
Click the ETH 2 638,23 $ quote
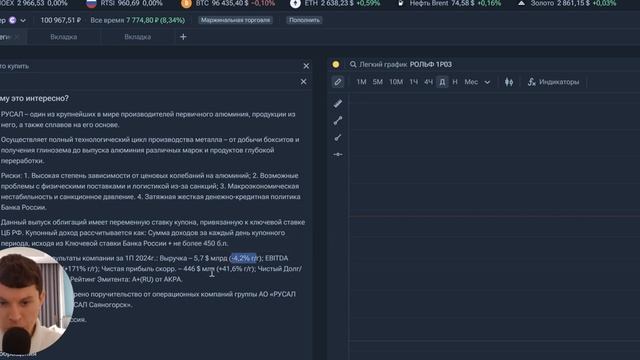pyautogui.click(x=342, y=3)
